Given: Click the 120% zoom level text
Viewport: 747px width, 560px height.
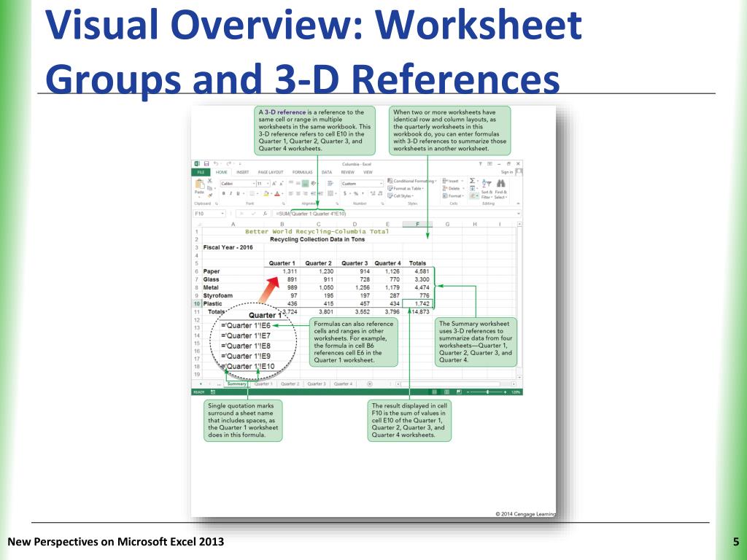Looking at the screenshot, I should [516, 392].
